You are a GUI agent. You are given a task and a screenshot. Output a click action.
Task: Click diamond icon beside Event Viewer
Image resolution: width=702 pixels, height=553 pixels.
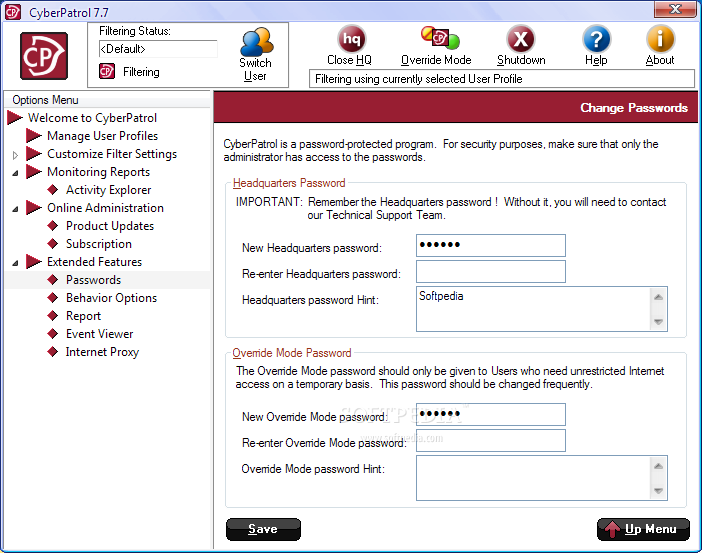[x=53, y=334]
